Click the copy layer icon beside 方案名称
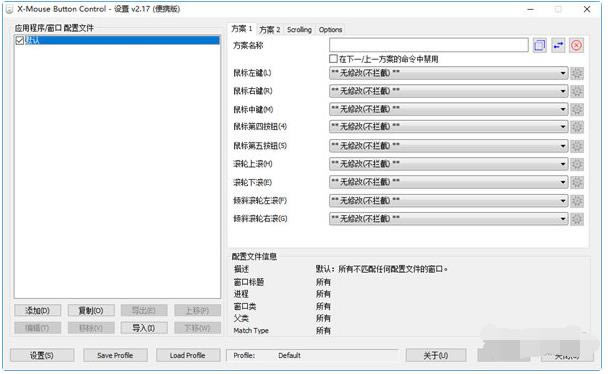This screenshot has width=608, height=374. click(539, 45)
